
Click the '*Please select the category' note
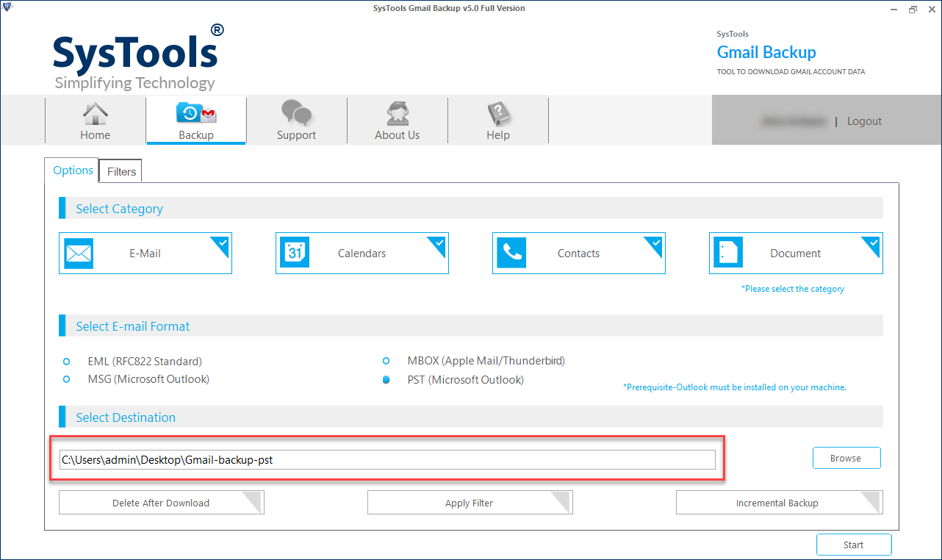pos(793,289)
